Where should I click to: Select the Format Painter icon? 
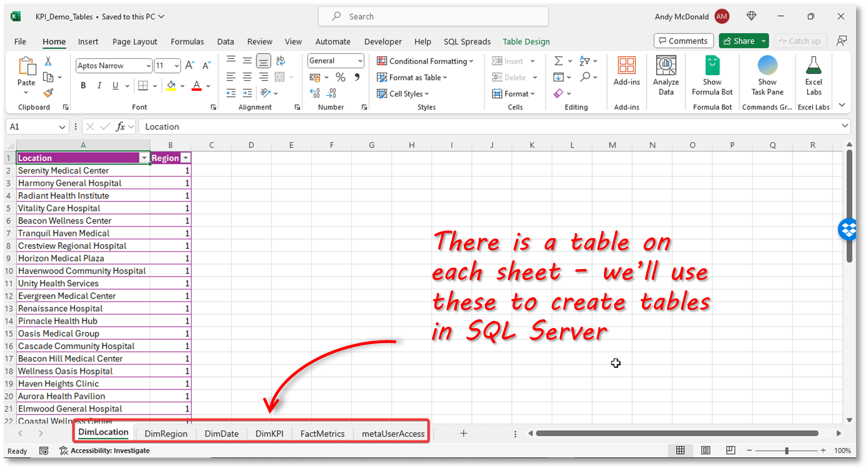[49, 93]
